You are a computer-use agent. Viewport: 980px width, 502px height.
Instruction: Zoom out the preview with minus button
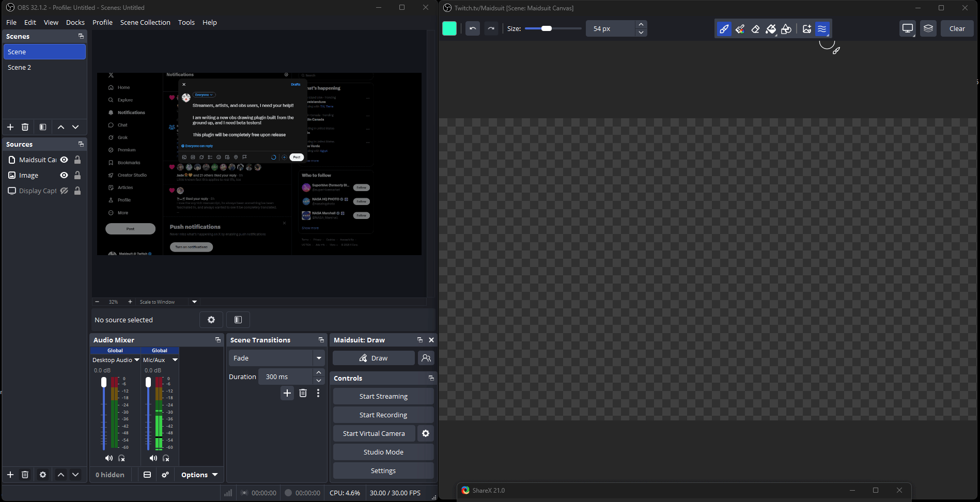click(97, 302)
